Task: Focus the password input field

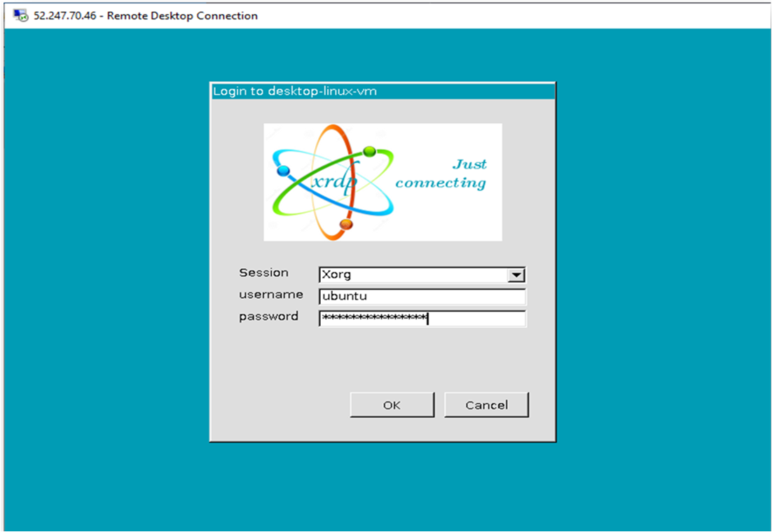Action: [422, 318]
